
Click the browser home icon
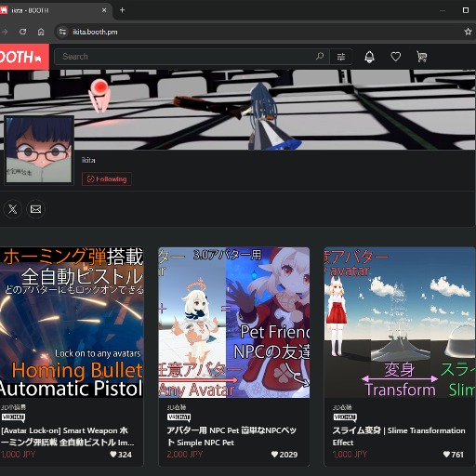[x=41, y=32]
